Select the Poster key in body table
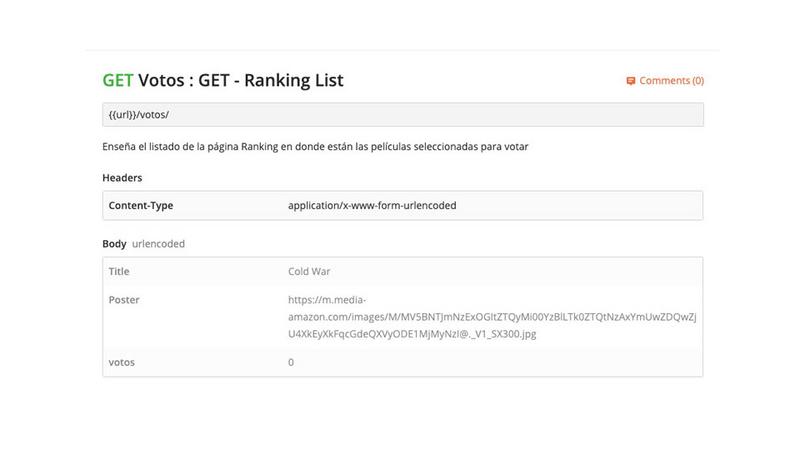Image resolution: width=800 pixels, height=450 pixels. (124, 300)
